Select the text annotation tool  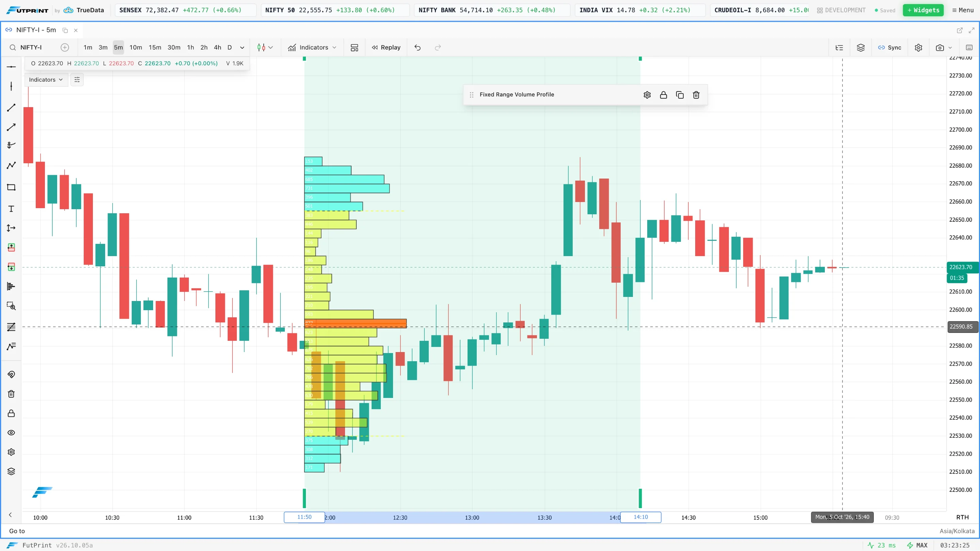click(x=11, y=209)
